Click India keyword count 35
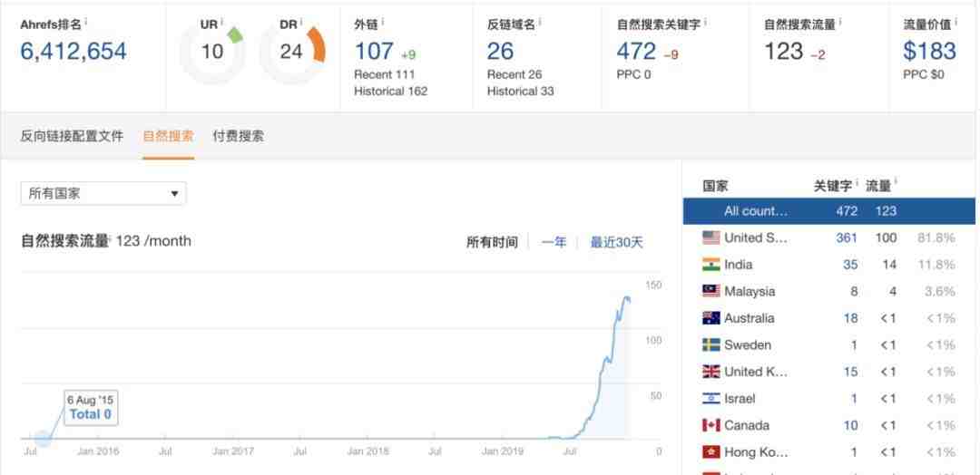The height and width of the screenshot is (475, 980). coord(850,265)
